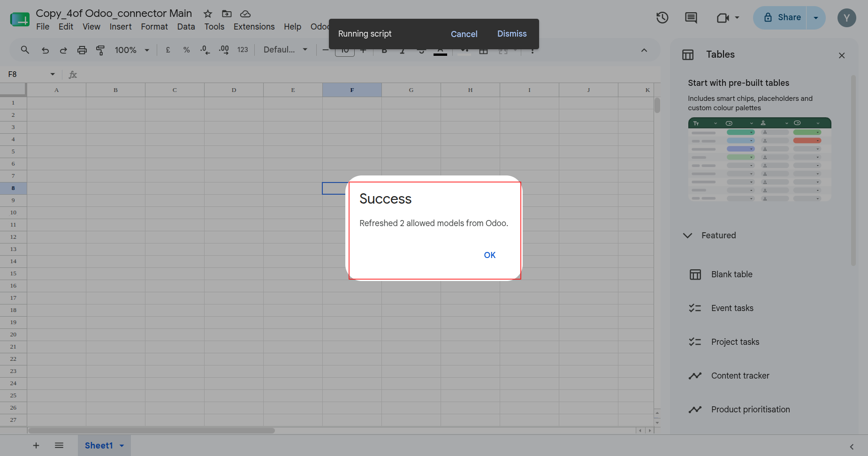This screenshot has width=868, height=456.
Task: Format as percent
Action: coord(186,50)
